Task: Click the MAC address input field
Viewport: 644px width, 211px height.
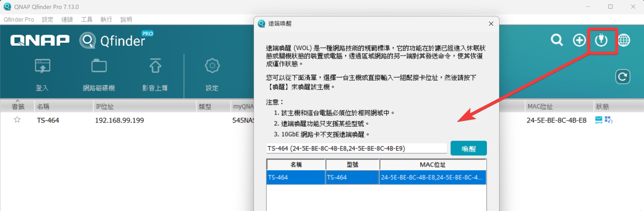Action: (356, 148)
